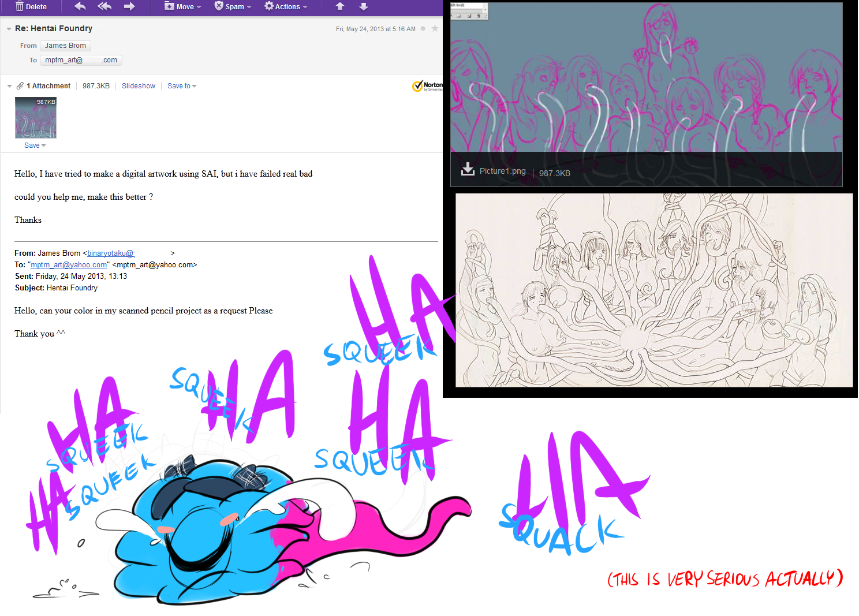Viewport: 859px width, 616px height.
Task: Go to next message with down arrow
Action: (x=364, y=6)
